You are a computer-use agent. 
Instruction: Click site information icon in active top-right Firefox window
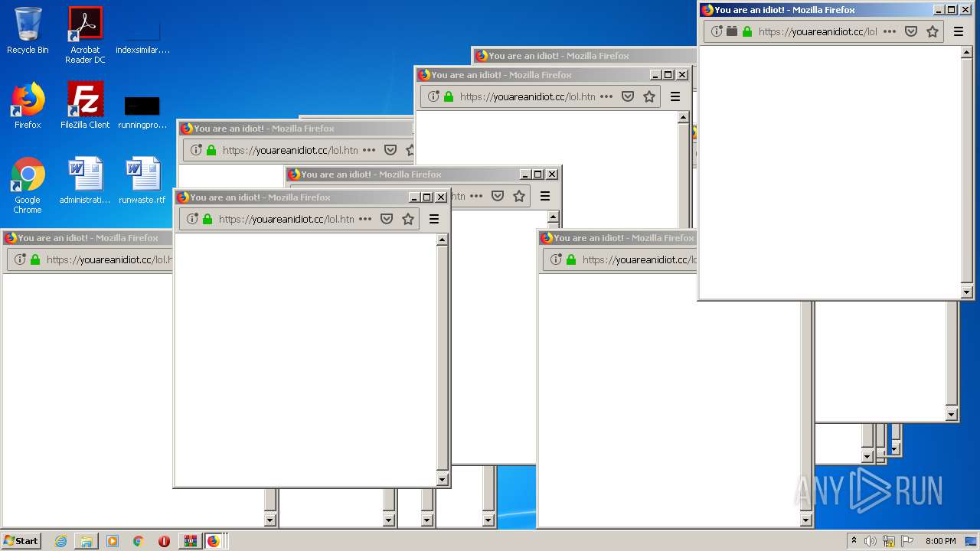(x=717, y=31)
